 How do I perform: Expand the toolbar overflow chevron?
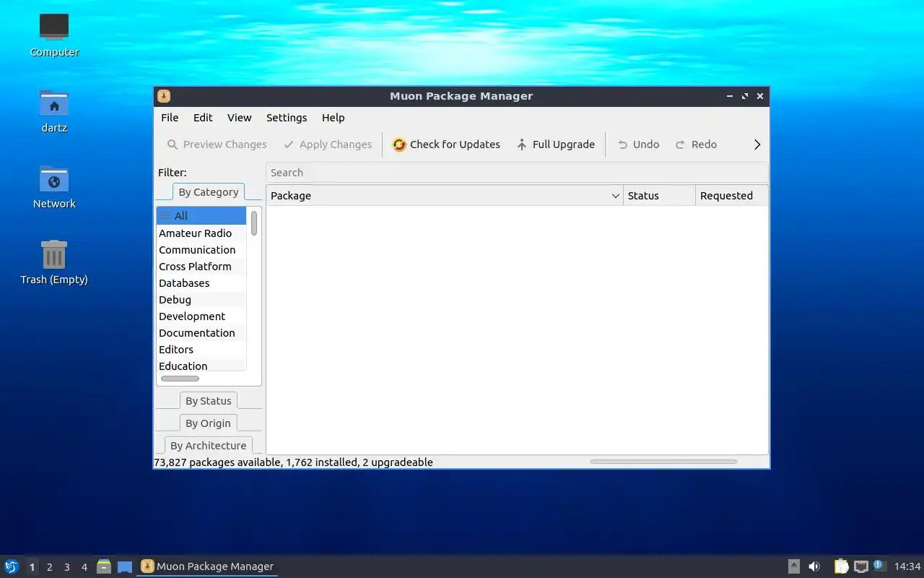(757, 144)
